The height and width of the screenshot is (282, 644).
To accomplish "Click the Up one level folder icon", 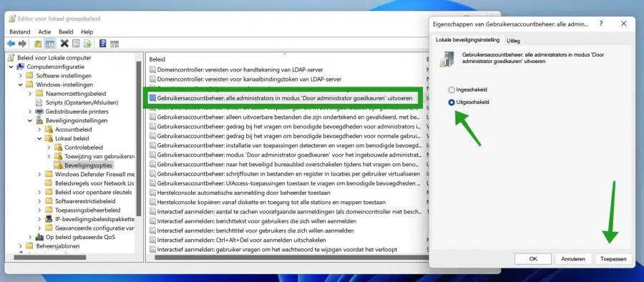I will [x=38, y=44].
